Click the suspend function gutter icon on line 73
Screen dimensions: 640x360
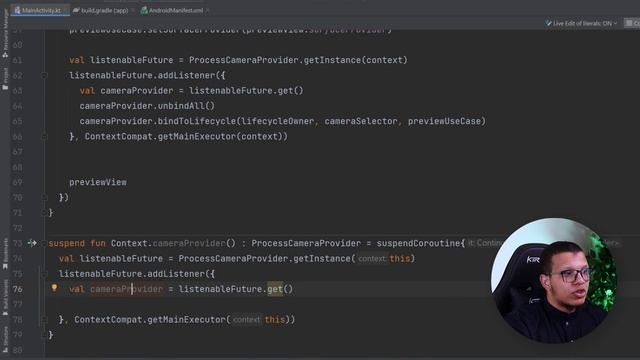[32, 243]
